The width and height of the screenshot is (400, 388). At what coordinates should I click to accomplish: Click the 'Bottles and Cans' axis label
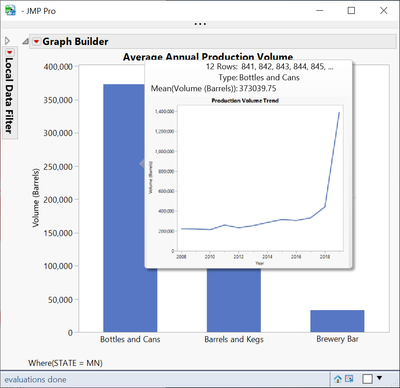tap(130, 339)
